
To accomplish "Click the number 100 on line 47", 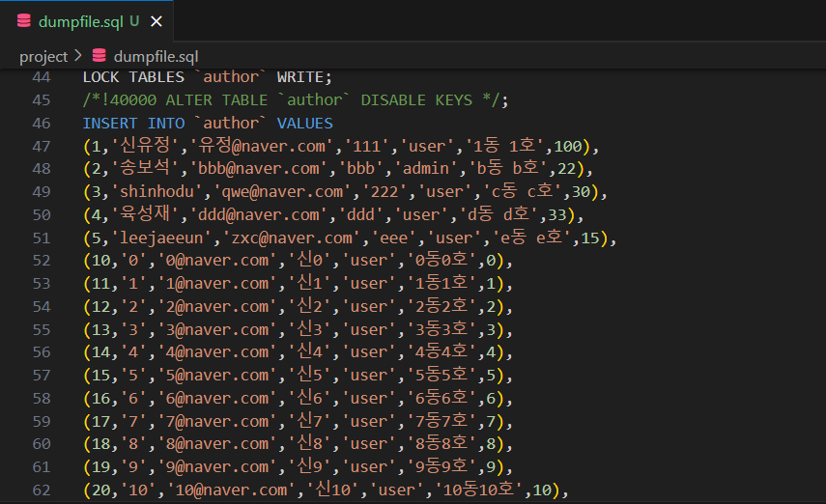I will (568, 146).
